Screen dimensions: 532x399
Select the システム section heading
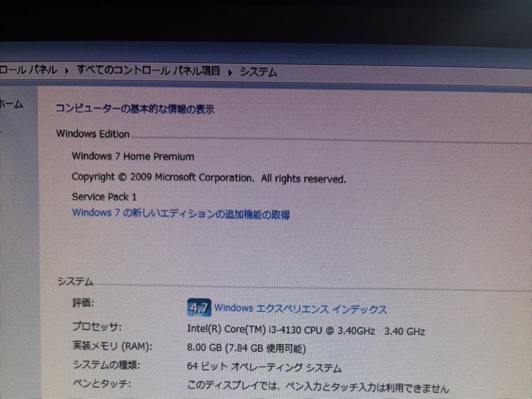pos(74,281)
